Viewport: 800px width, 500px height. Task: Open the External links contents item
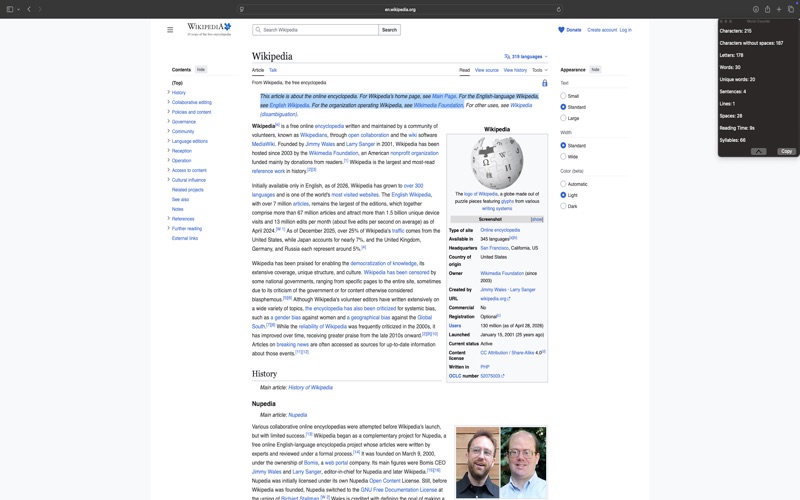click(185, 238)
